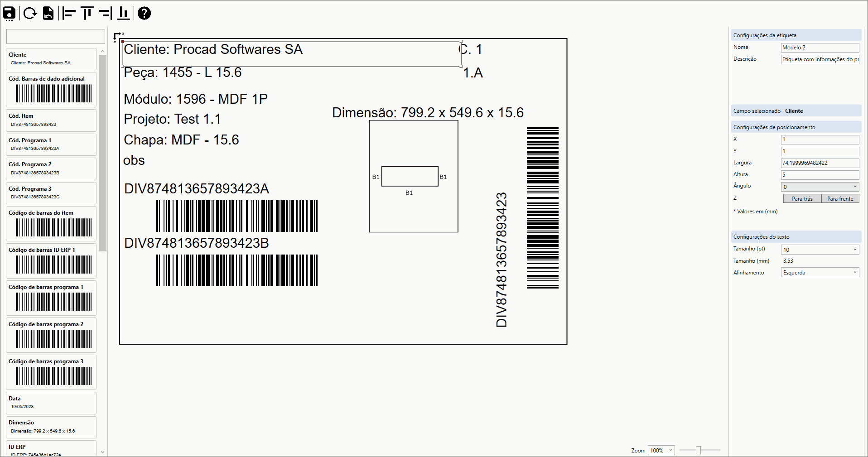Align selected fields to the right
Screen dimensions: 868x457
(105, 14)
